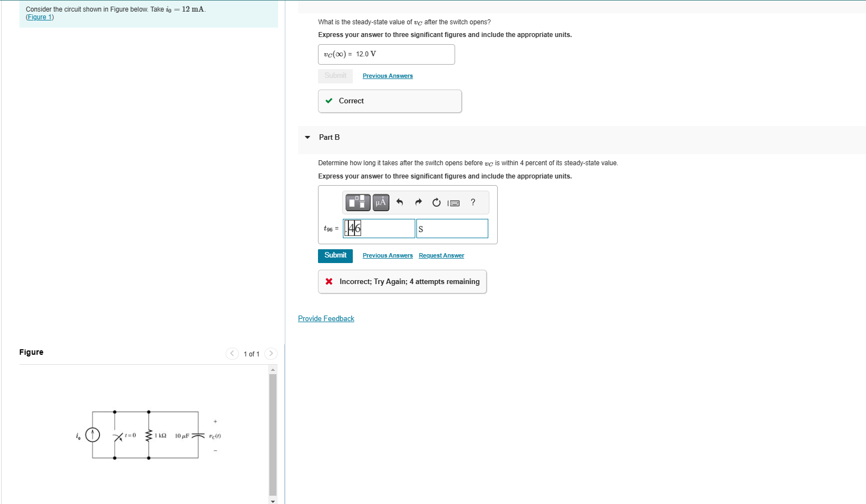The image size is (866, 504).
Task: Collapse the Part B section
Action: pyautogui.click(x=307, y=137)
